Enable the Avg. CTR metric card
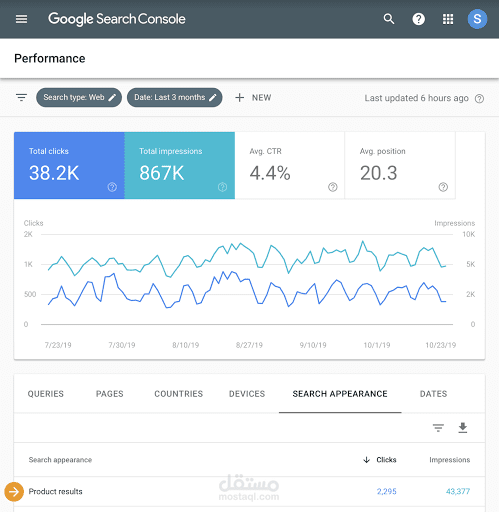Image resolution: width=499 pixels, height=512 pixels. (x=289, y=166)
